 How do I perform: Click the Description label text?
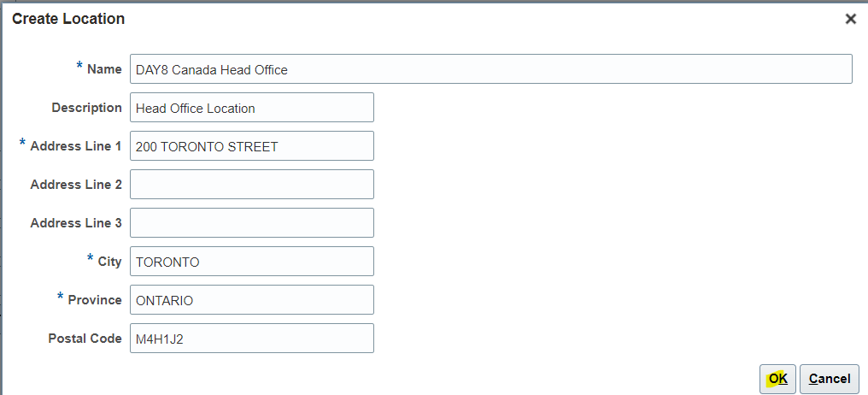[x=86, y=108]
